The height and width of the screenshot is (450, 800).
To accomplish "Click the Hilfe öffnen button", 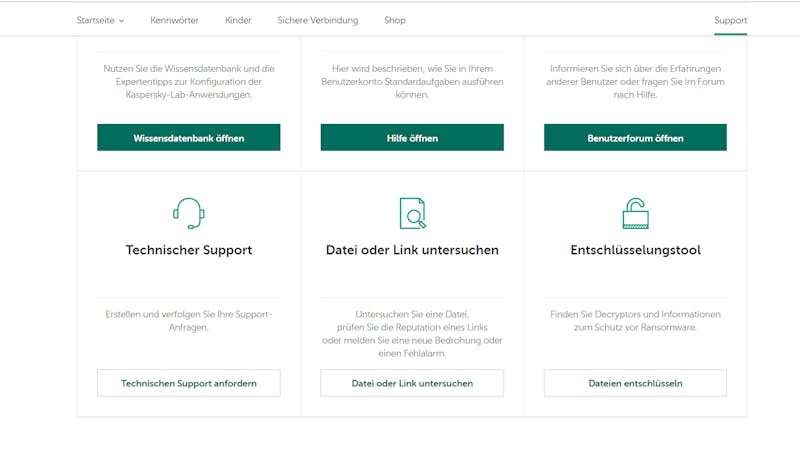I will (412, 138).
